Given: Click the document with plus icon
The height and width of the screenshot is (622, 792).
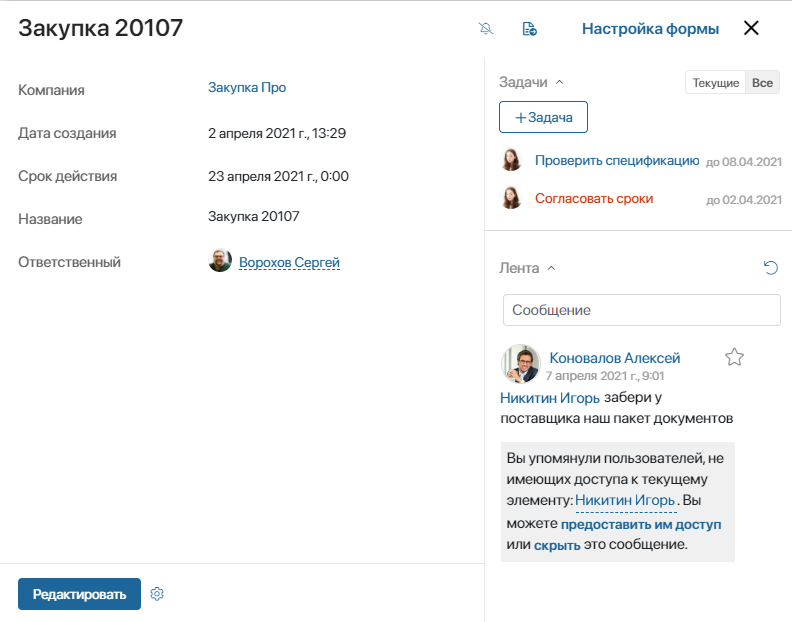Looking at the screenshot, I should tap(529, 29).
